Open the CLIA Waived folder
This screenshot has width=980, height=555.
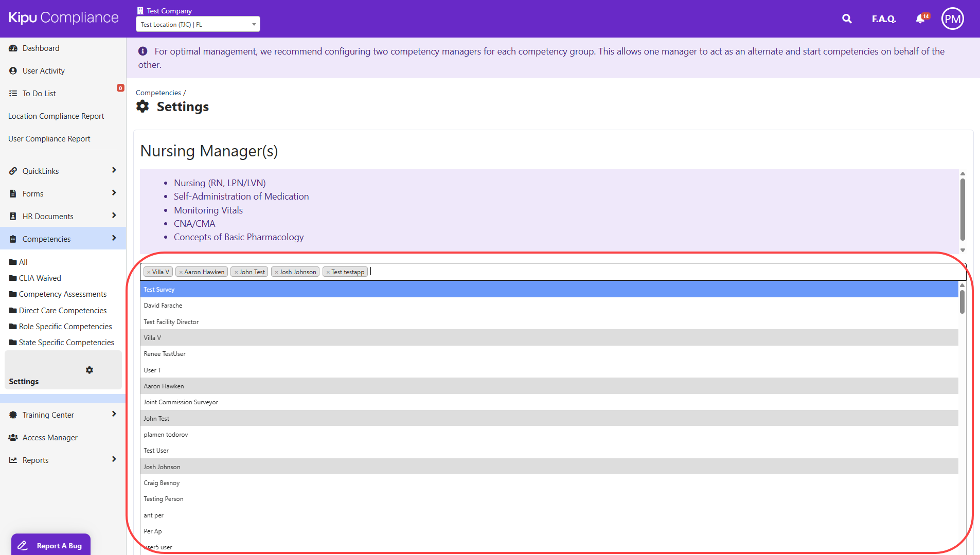click(40, 278)
